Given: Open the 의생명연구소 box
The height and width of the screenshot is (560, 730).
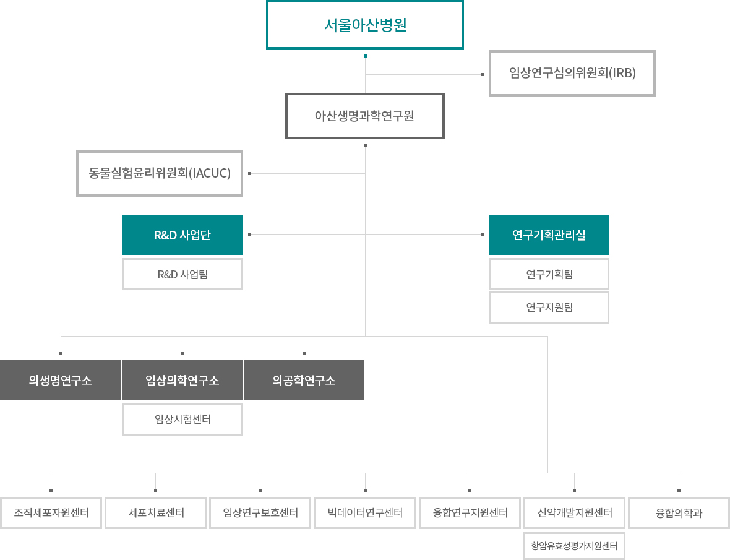Looking at the screenshot, I should point(60,381).
